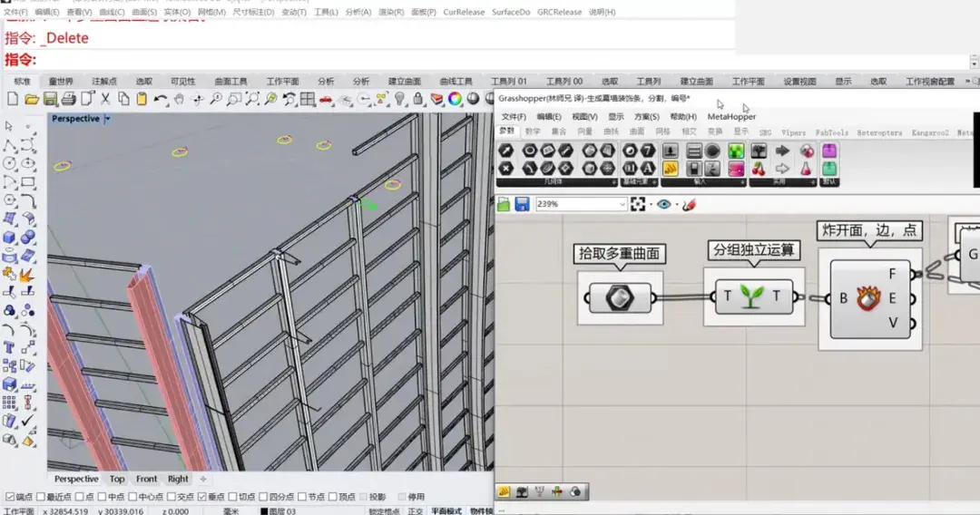Enable the 最近点 osnap checkbox
This screenshot has width=980, height=515.
[41, 497]
